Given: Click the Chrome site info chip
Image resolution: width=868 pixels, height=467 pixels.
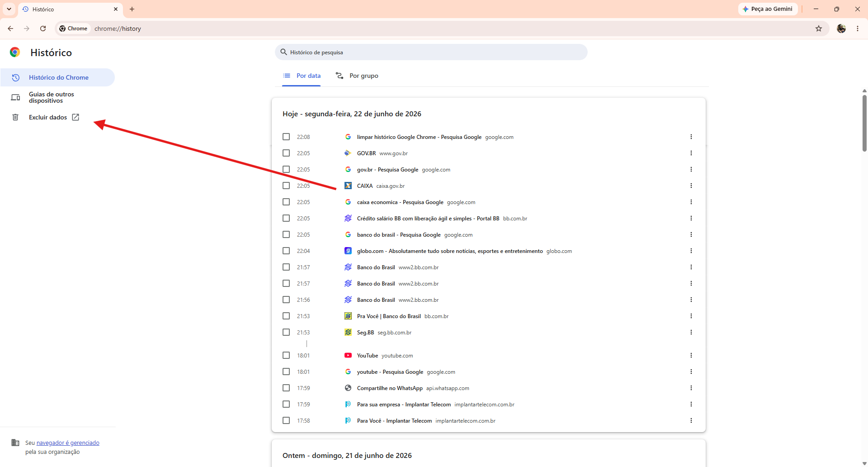Looking at the screenshot, I should (73, 29).
